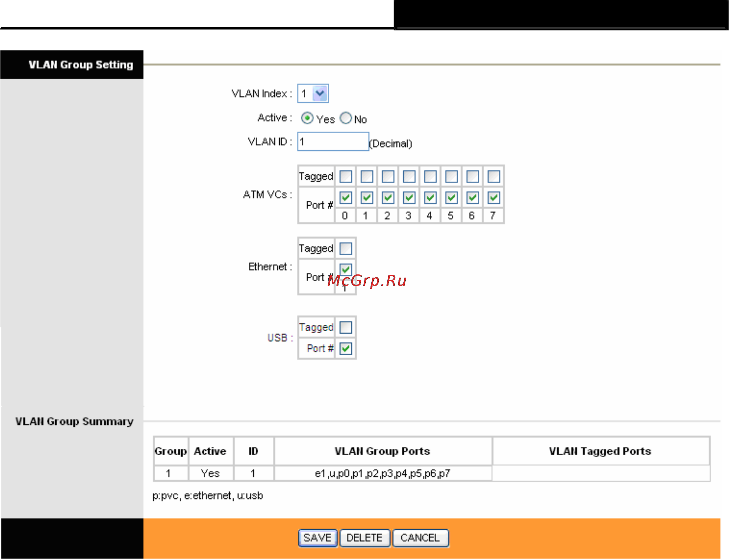729x560 pixels.
Task: Uncheck ATM VC Port # 0 checkbox
Action: (346, 198)
